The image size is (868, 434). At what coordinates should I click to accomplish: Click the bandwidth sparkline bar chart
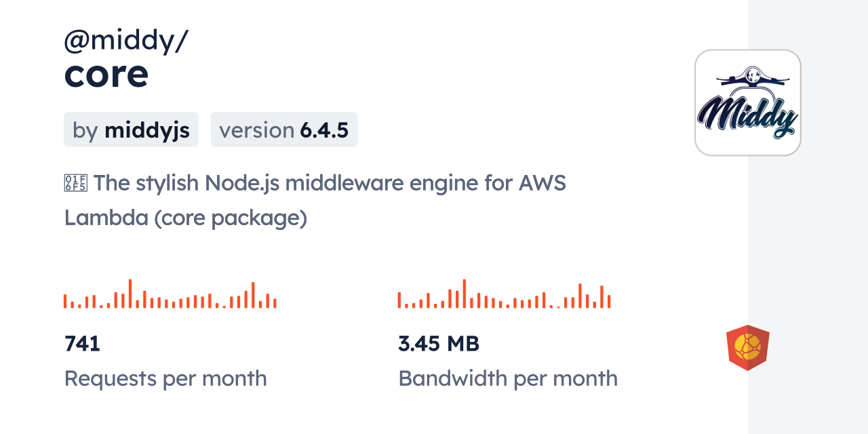pyautogui.click(x=504, y=295)
